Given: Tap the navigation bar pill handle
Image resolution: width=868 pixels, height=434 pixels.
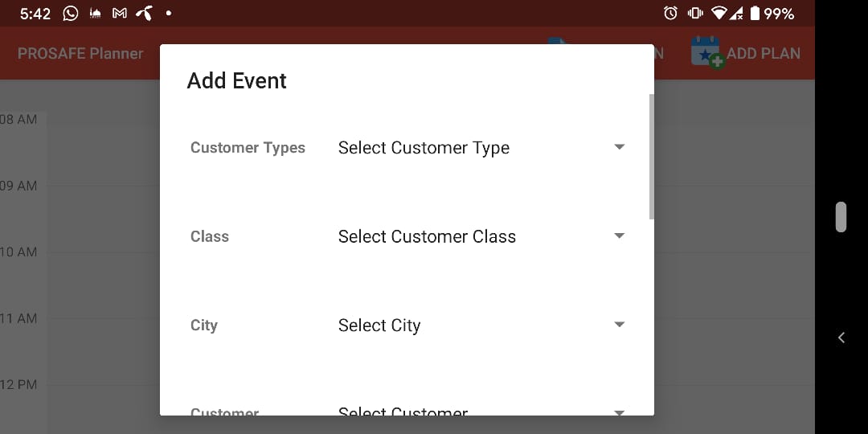Looking at the screenshot, I should pyautogui.click(x=841, y=217).
